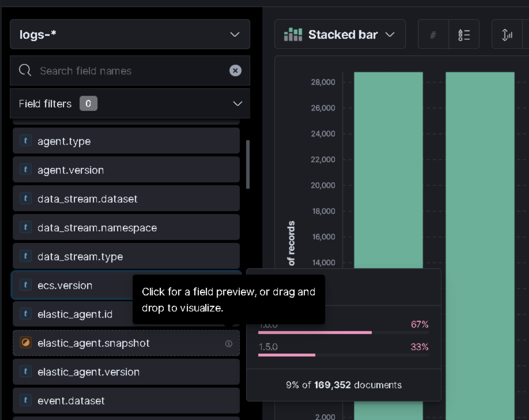The image size is (529, 420).
Task: Click the text type icon of elastic_agent.version
Action: [25, 371]
